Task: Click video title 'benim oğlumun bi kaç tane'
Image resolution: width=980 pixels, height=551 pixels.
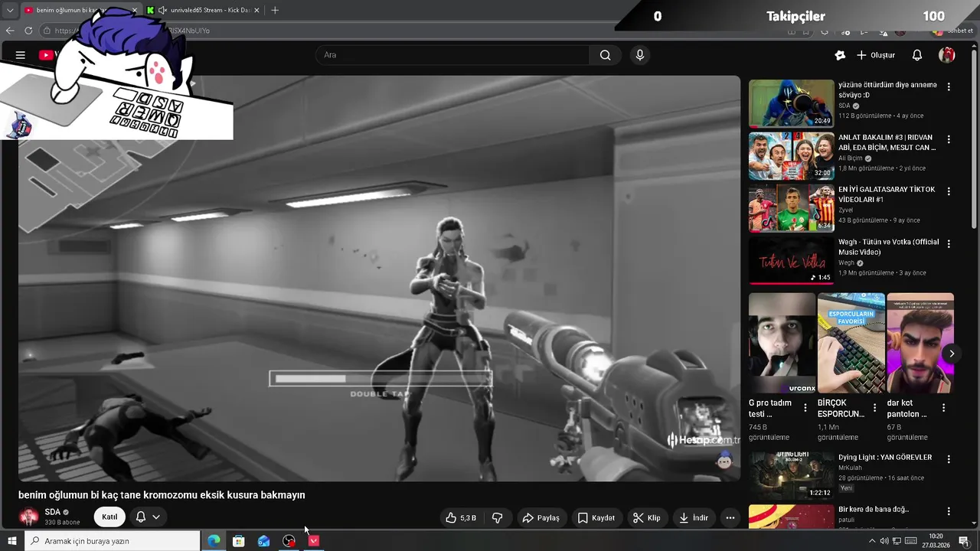Action: click(162, 495)
